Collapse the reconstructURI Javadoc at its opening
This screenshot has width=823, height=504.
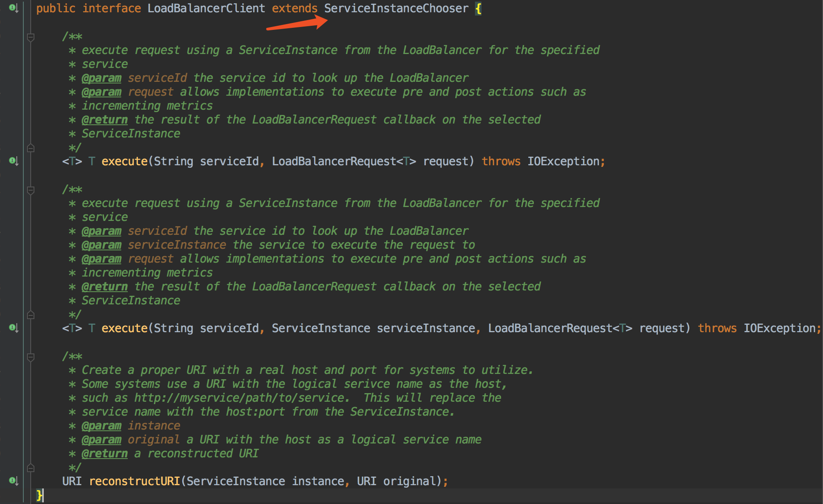(x=31, y=357)
